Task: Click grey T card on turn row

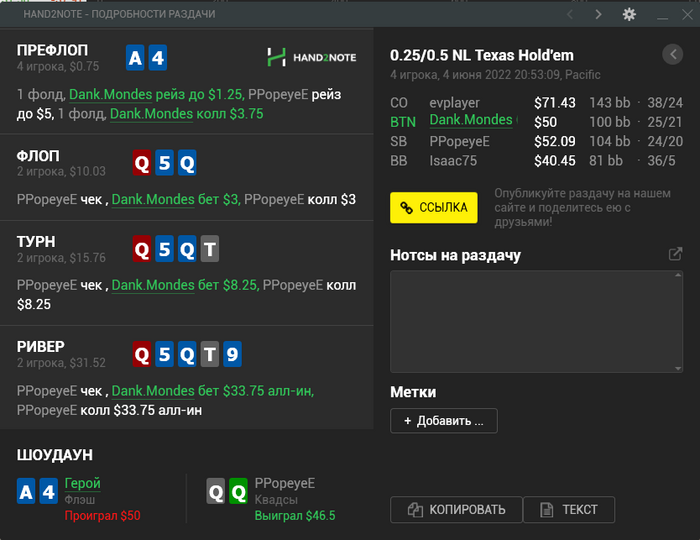Action: 210,249
